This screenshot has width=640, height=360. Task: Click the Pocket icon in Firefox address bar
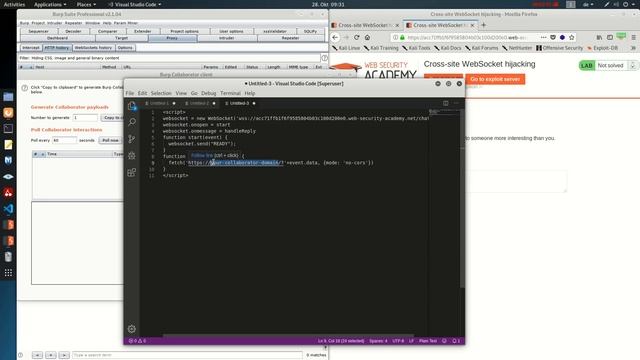[x=553, y=37]
